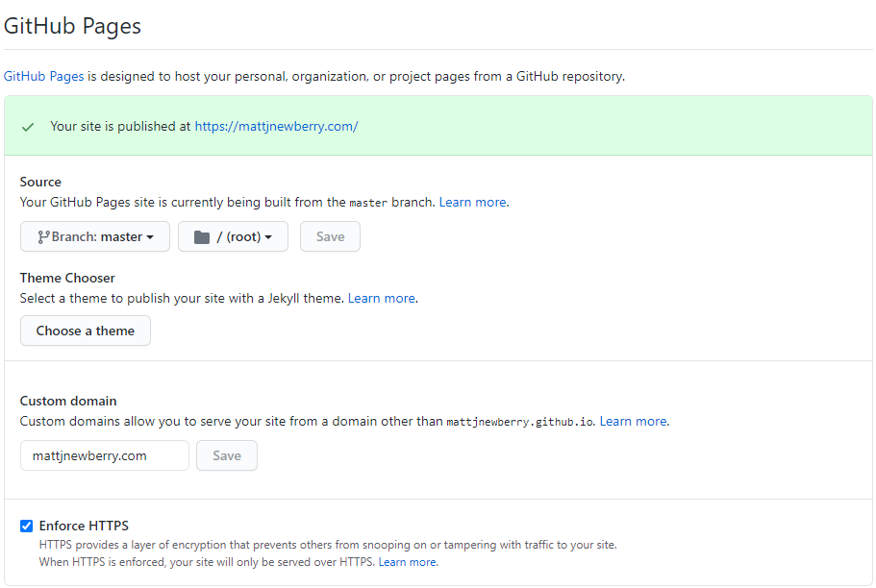Open the GitHub Pages documentation link
The image size is (876, 588).
(x=43, y=76)
